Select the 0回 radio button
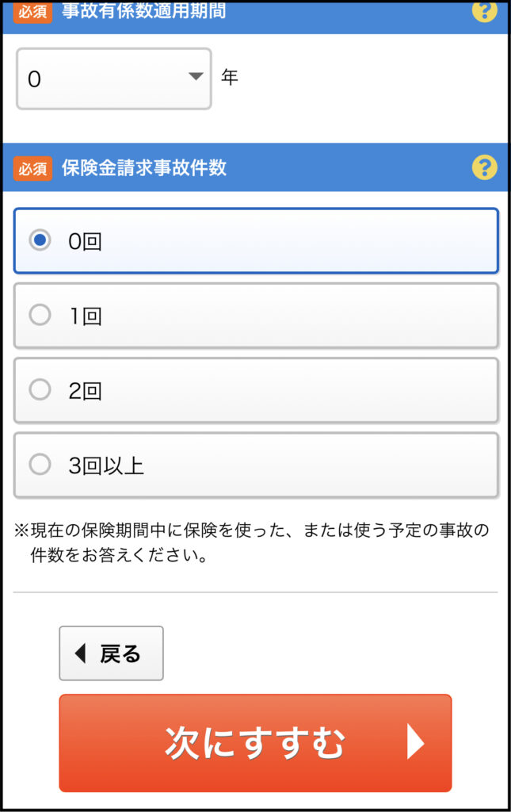Viewport: 511px width, 812px height. 40,240
